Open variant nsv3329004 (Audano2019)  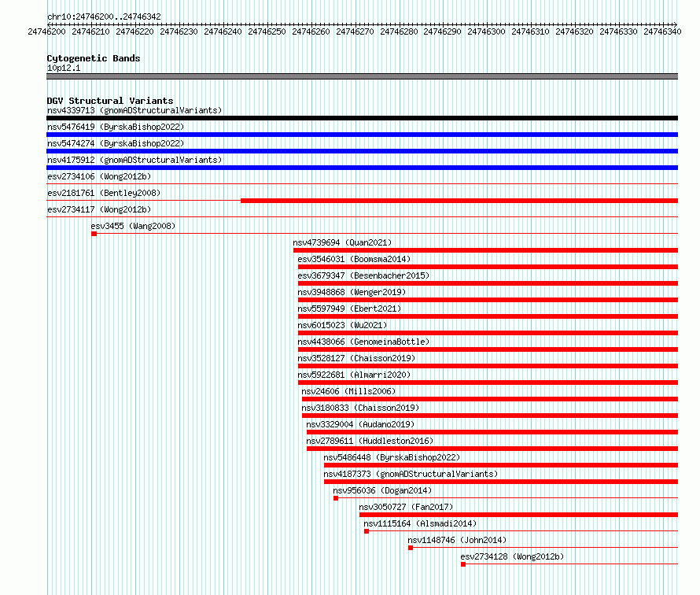[360, 424]
